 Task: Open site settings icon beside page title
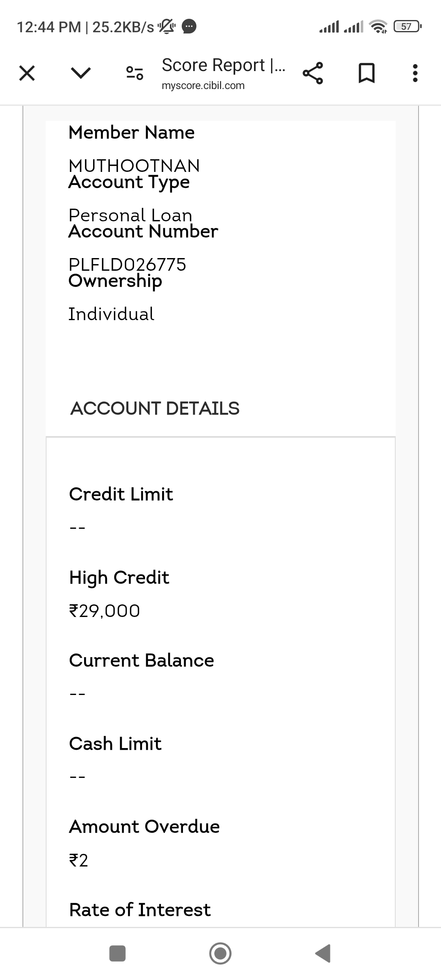134,73
